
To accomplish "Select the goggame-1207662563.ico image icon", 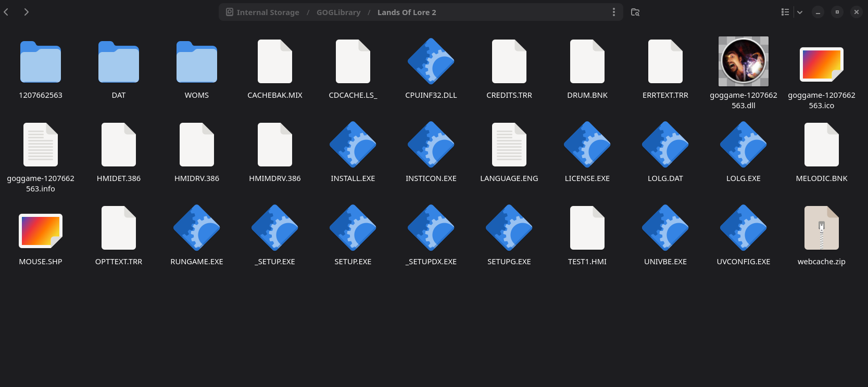I will 822,64.
